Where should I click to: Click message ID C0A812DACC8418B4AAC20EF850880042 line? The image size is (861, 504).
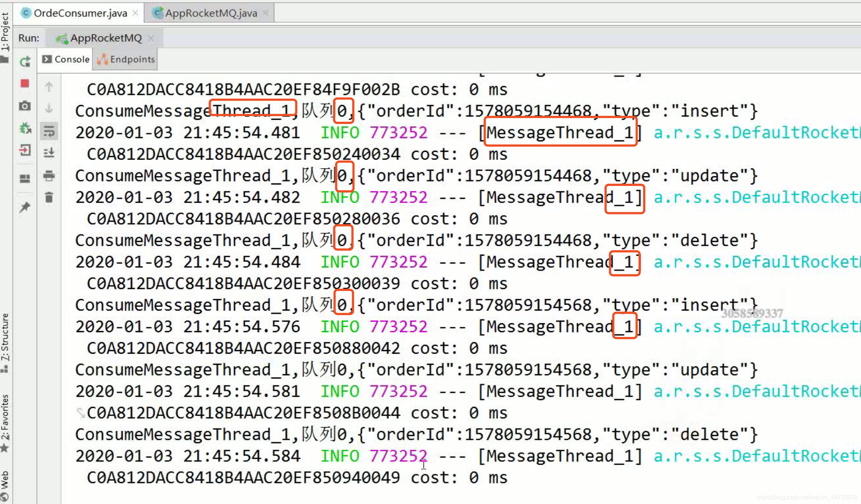click(297, 348)
